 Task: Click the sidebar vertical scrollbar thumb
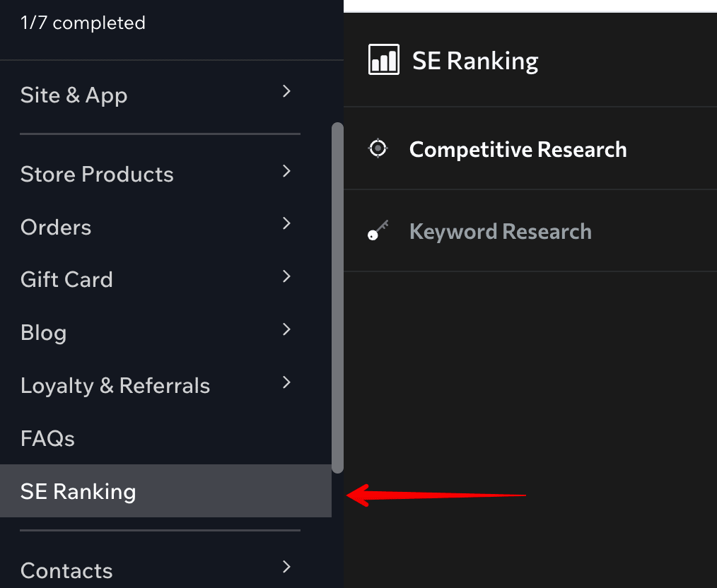tap(337, 298)
